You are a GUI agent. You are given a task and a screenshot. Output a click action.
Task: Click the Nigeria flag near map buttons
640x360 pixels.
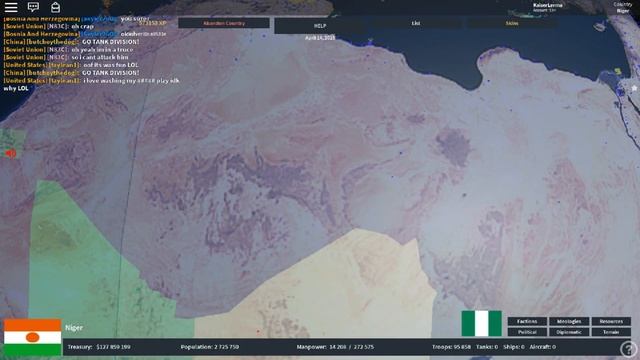(x=482, y=323)
